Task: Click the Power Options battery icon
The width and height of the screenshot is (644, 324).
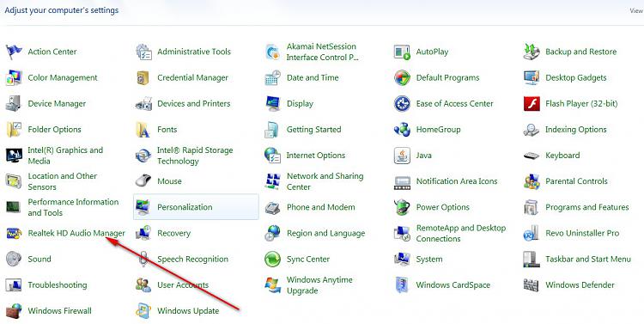Action: pos(402,207)
